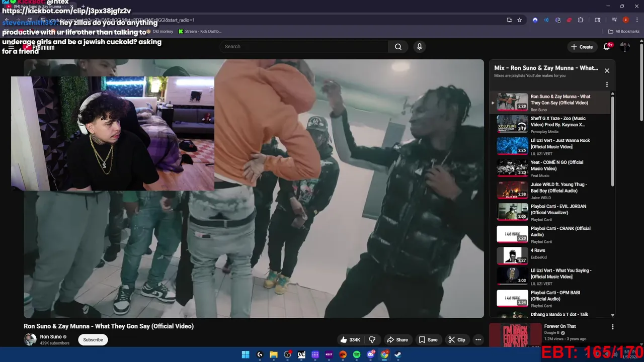Open Mix playlist options three-dot menu
The height and width of the screenshot is (362, 644).
[x=607, y=84]
